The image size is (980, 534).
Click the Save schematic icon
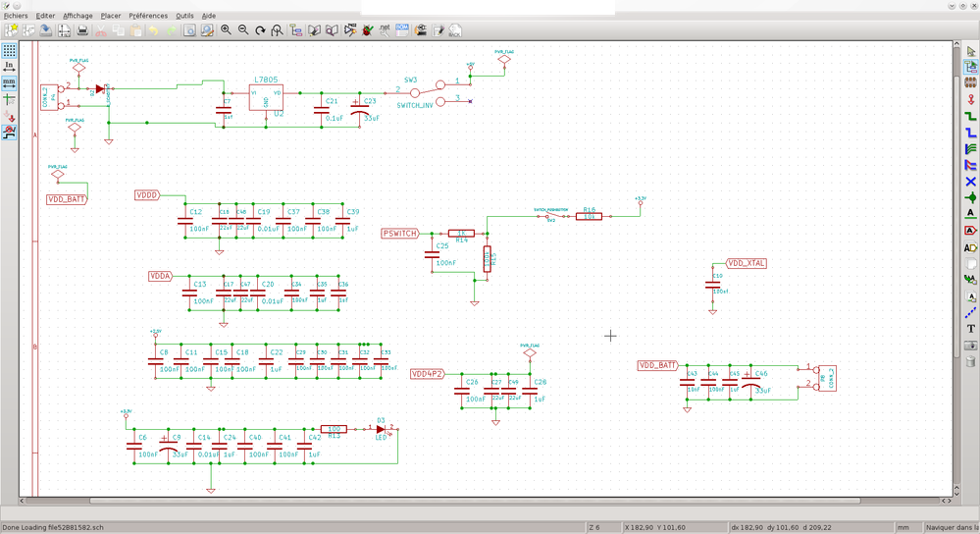click(46, 30)
